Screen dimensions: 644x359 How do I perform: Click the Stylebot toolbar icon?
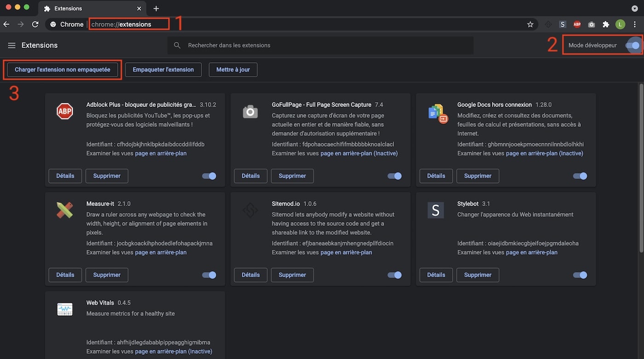pos(562,24)
